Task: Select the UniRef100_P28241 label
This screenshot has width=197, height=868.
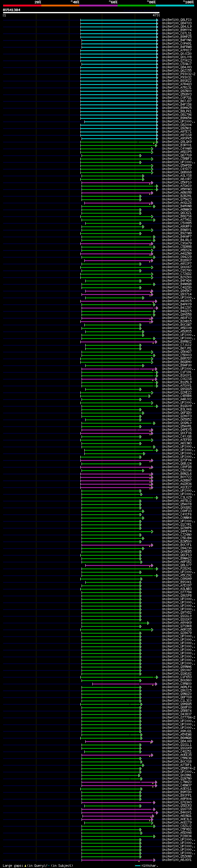Action: 176,568
